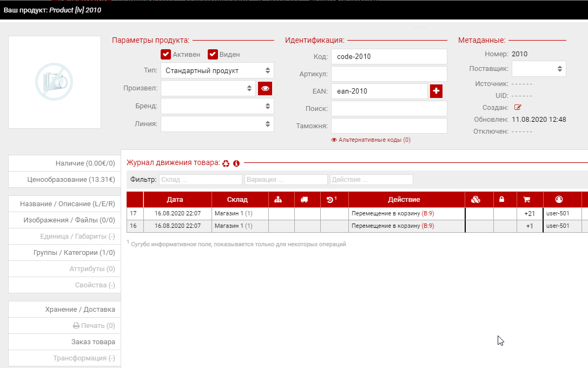Screen dimensions: 588x368
Task: Toggle the Виден checkbox
Action: [x=213, y=54]
